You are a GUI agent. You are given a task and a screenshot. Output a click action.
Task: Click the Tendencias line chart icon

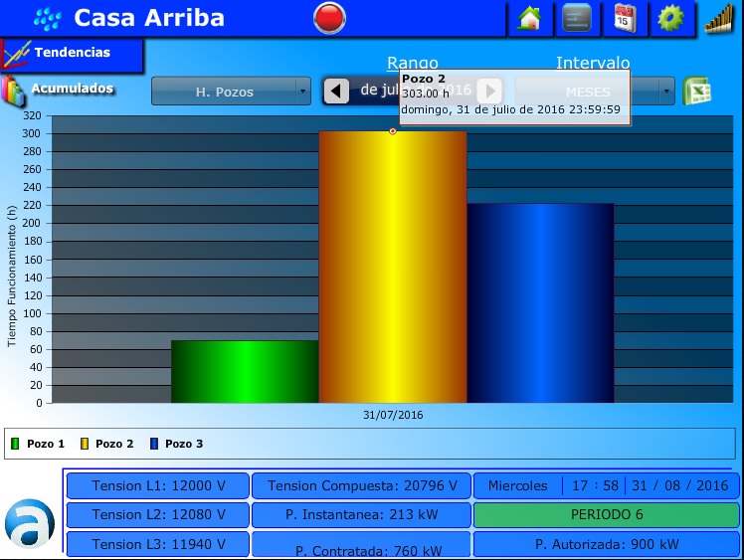[x=16, y=54]
